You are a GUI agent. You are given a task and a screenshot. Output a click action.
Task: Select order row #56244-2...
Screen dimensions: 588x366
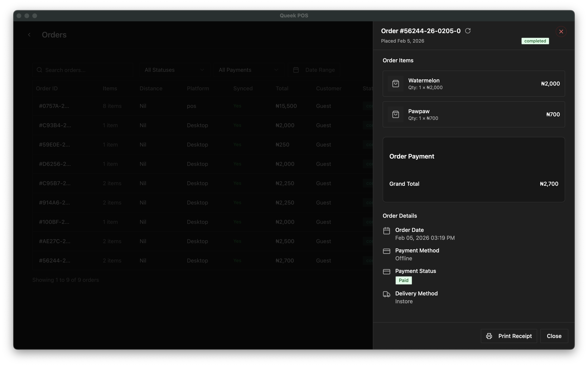pos(203,261)
